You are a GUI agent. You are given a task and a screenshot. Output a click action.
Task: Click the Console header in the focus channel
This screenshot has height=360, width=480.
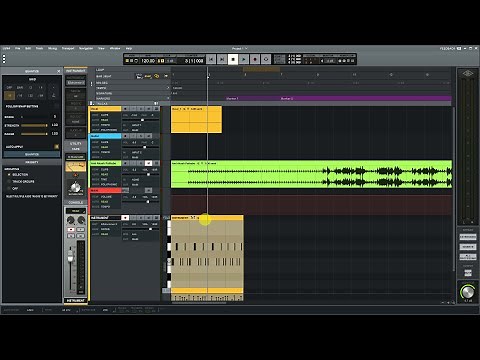pyautogui.click(x=76, y=202)
